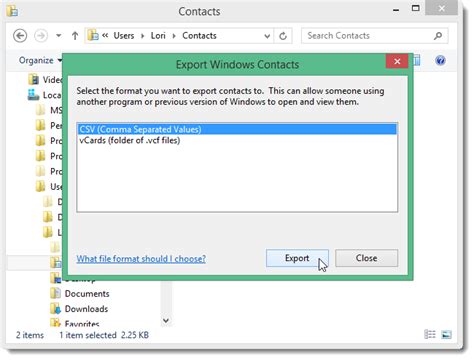
Task: Click the address bar folder icon
Action: coord(93,35)
